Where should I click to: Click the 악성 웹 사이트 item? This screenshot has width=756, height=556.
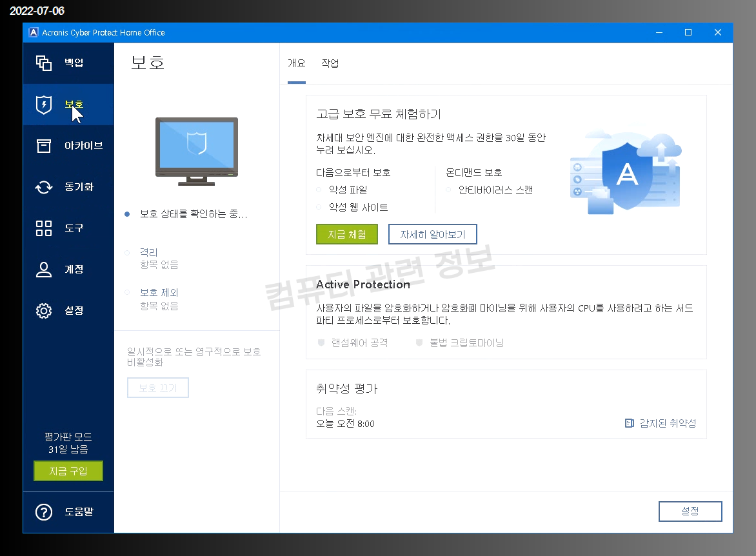tap(358, 207)
